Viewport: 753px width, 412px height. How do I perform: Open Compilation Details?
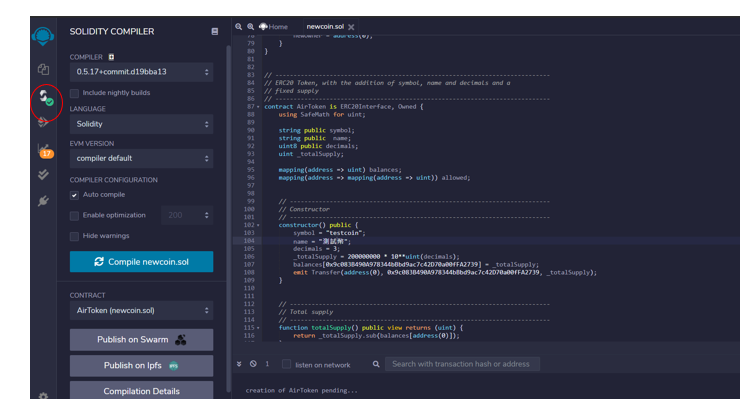(141, 390)
